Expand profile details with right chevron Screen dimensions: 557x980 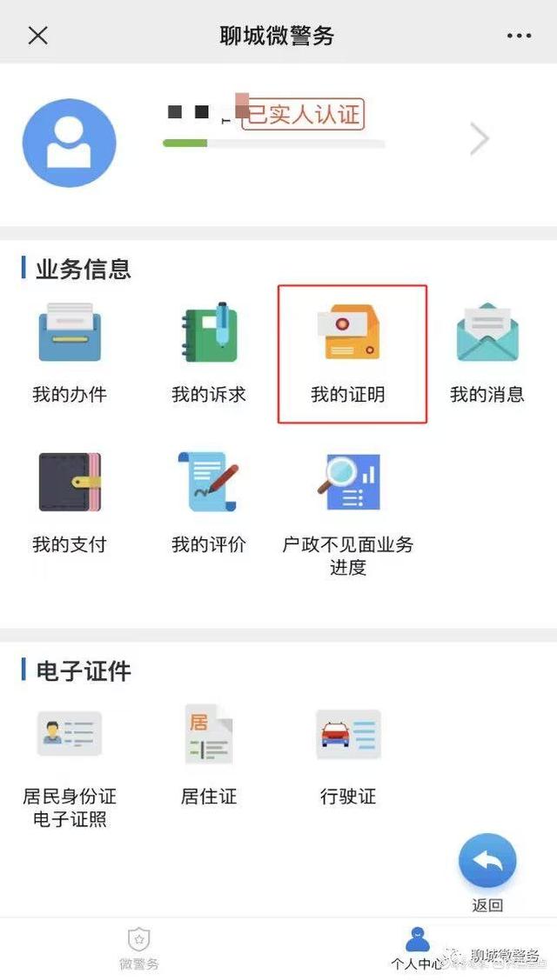coord(479,139)
